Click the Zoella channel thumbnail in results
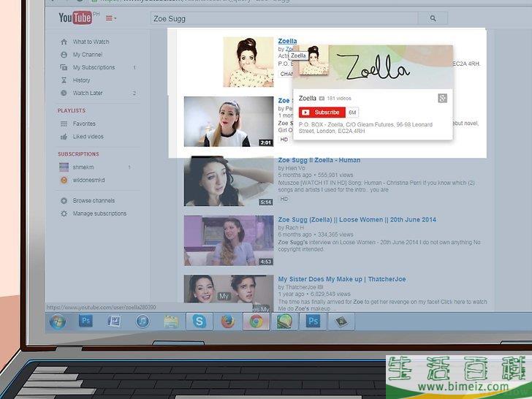The width and height of the screenshot is (532, 399). [x=248, y=62]
